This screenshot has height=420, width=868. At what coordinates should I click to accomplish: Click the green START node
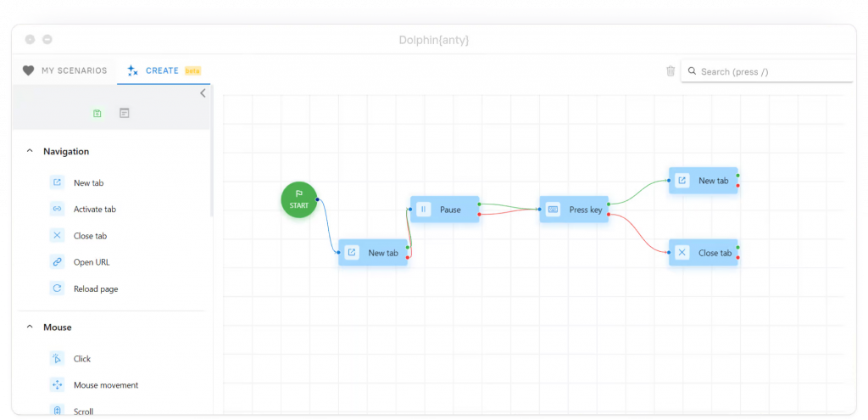point(299,199)
